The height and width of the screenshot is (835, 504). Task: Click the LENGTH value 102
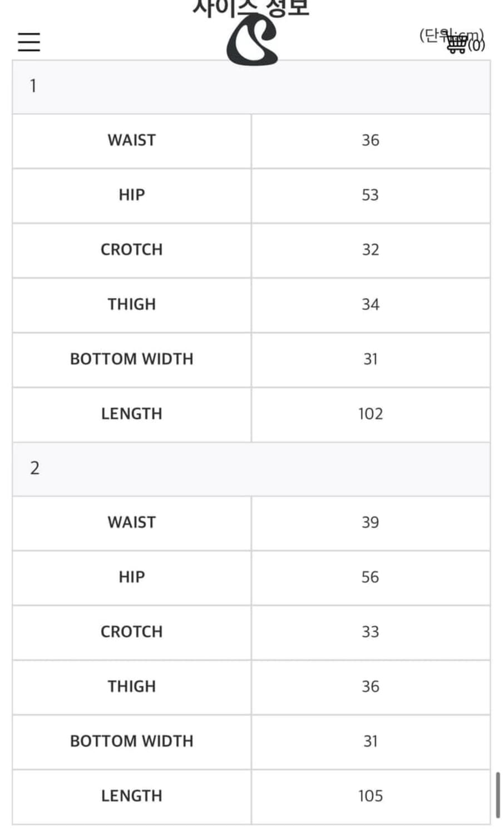coord(370,414)
